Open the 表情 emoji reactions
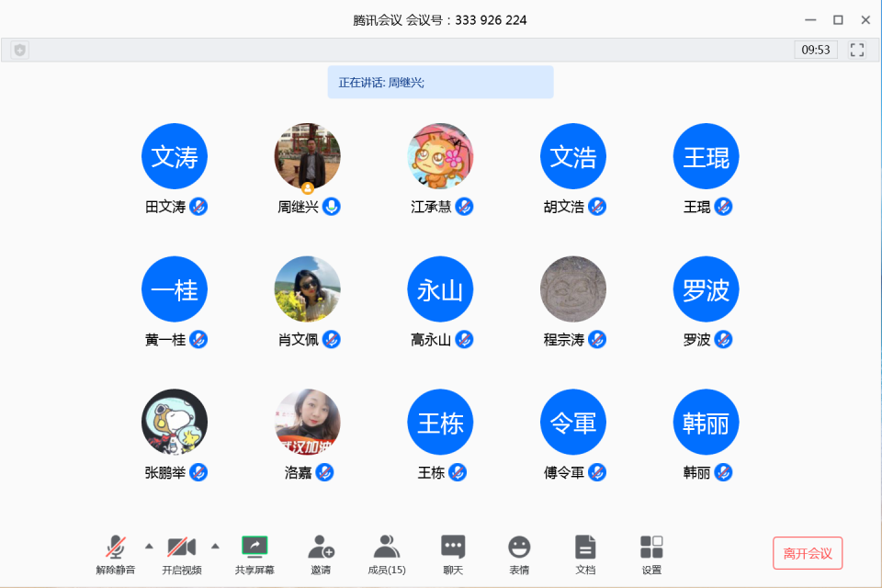The width and height of the screenshot is (882, 588). click(x=518, y=554)
